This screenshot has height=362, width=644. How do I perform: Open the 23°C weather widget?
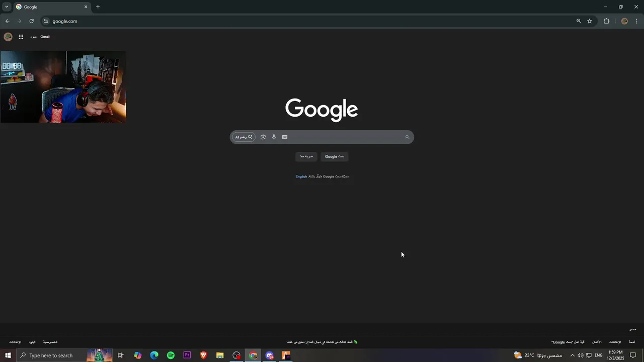coord(537,355)
